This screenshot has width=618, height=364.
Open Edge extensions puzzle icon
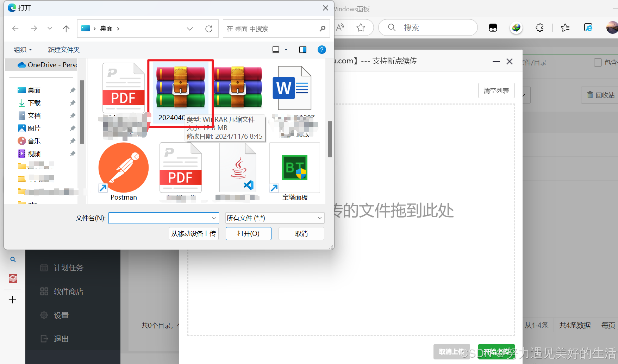(539, 27)
